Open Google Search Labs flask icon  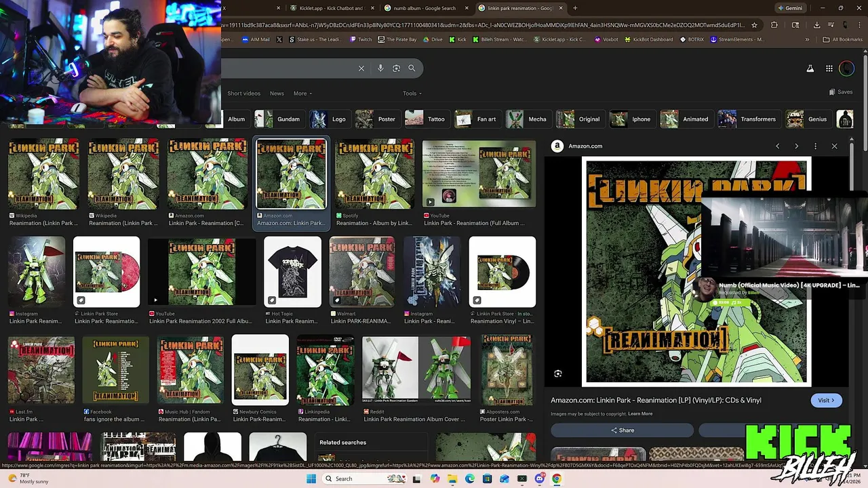tap(810, 68)
